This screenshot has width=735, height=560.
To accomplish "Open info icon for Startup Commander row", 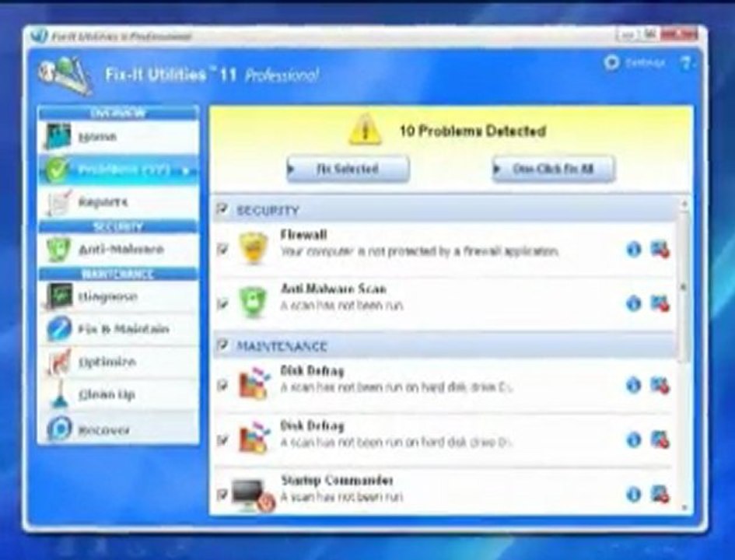I will click(634, 495).
